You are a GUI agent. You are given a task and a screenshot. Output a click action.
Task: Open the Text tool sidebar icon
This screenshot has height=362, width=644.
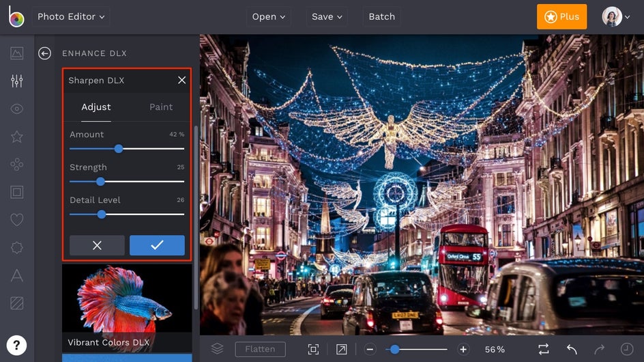click(17, 275)
